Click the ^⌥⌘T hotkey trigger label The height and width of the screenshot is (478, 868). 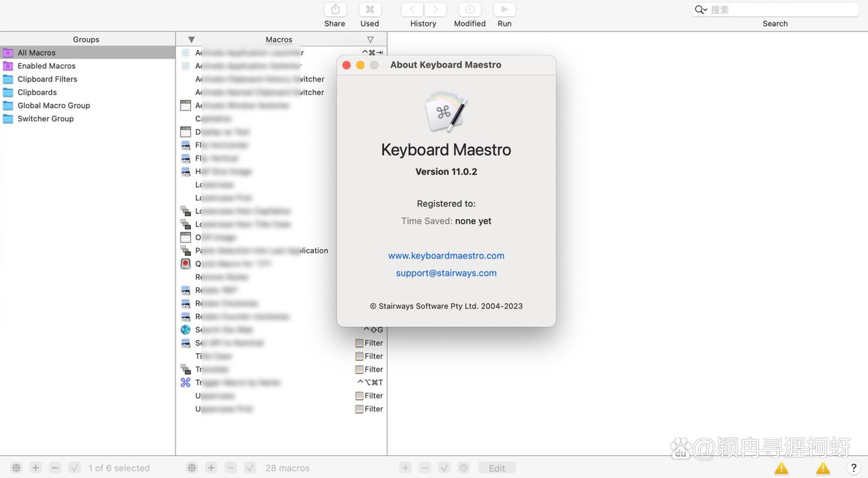click(x=370, y=382)
